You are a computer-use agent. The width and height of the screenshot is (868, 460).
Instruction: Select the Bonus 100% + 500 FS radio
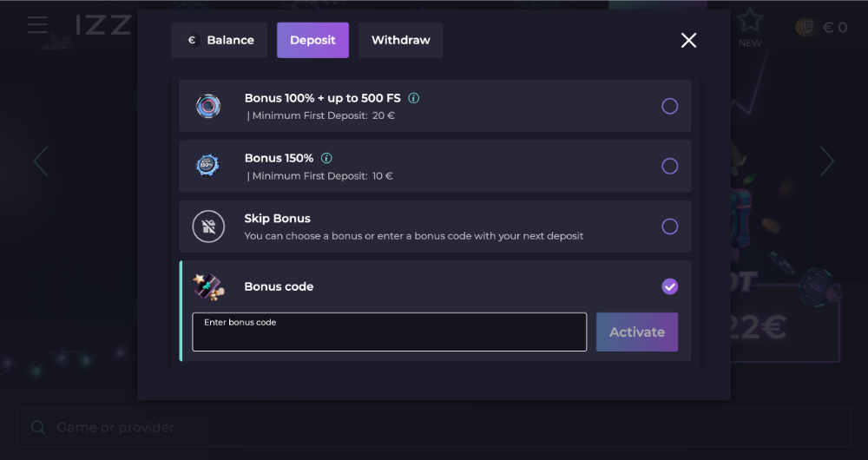click(x=670, y=106)
